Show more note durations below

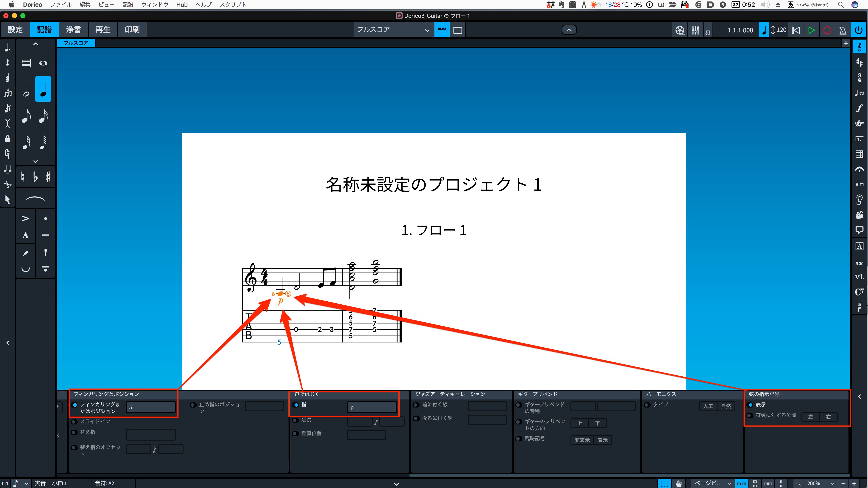click(35, 161)
